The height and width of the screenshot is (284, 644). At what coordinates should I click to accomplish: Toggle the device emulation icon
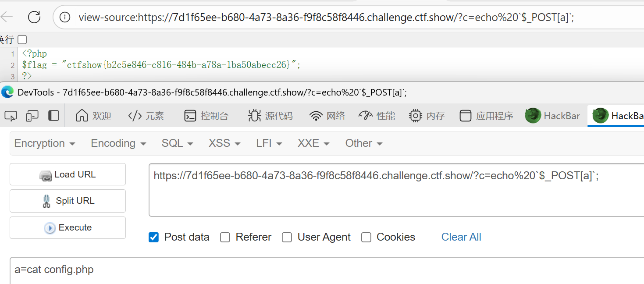32,116
